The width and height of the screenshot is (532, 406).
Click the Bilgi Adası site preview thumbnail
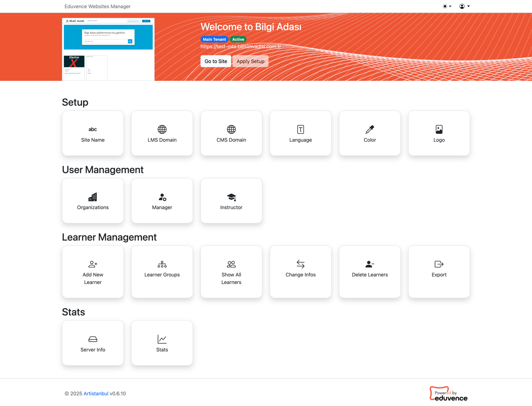click(x=108, y=49)
